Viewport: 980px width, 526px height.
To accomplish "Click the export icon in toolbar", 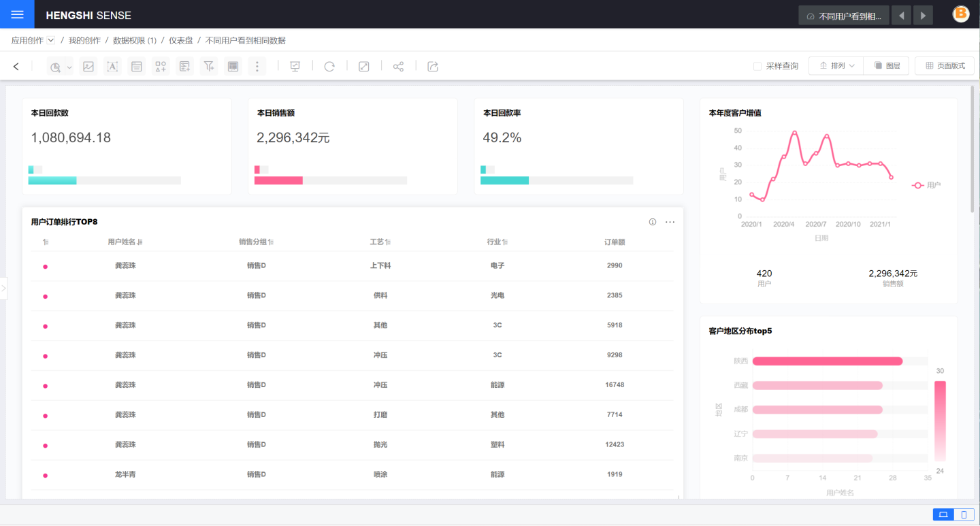I will 433,66.
